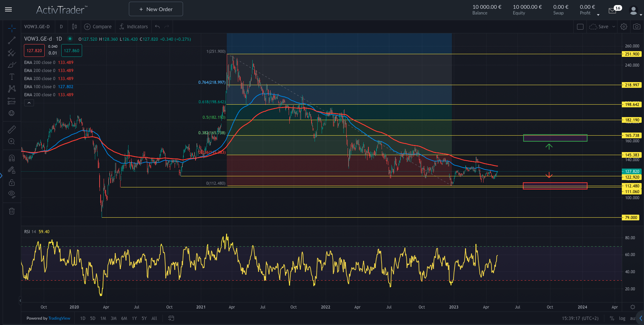Open the emoji icons drawing tool
Screen dimensions: 644x325
12,113
